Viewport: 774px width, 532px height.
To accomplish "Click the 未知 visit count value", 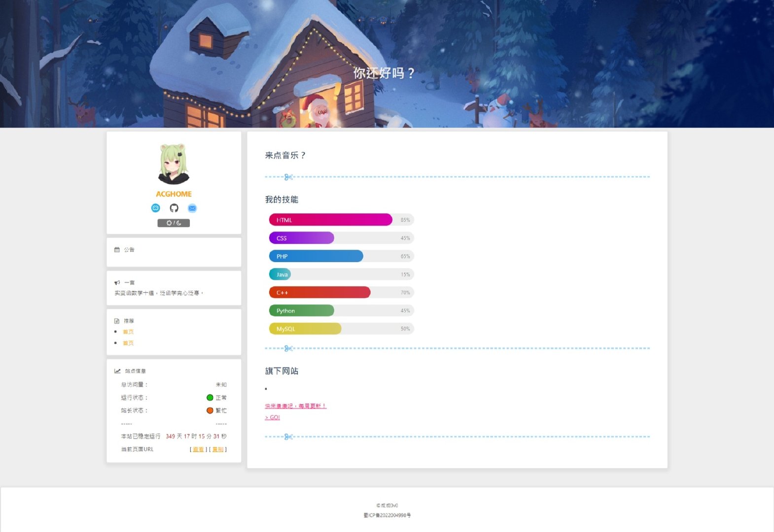I will coord(221,385).
